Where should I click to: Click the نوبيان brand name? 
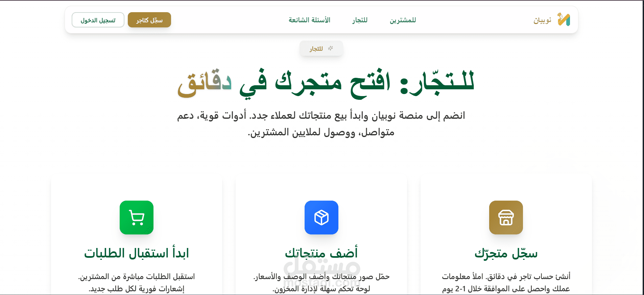point(542,20)
